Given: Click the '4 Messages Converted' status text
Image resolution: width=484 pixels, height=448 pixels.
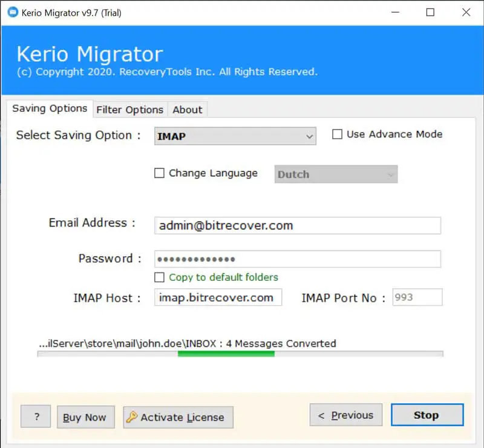Looking at the screenshot, I should point(281,344).
